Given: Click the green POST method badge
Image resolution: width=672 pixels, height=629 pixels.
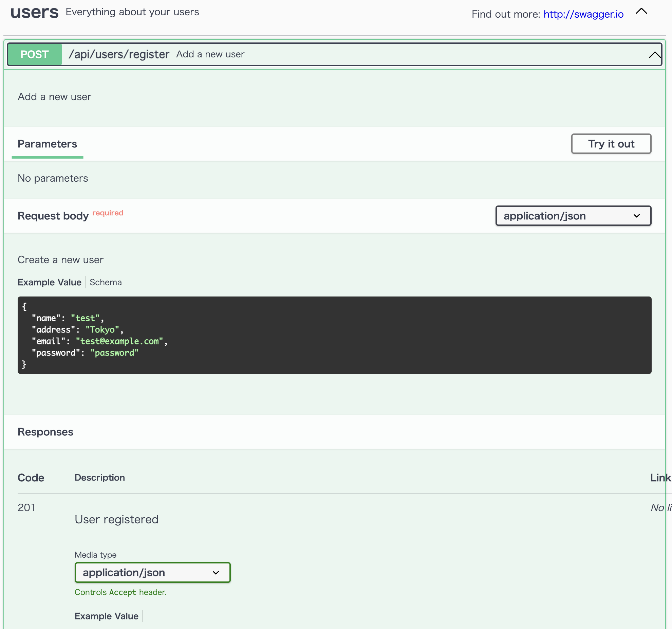Looking at the screenshot, I should tap(35, 54).
